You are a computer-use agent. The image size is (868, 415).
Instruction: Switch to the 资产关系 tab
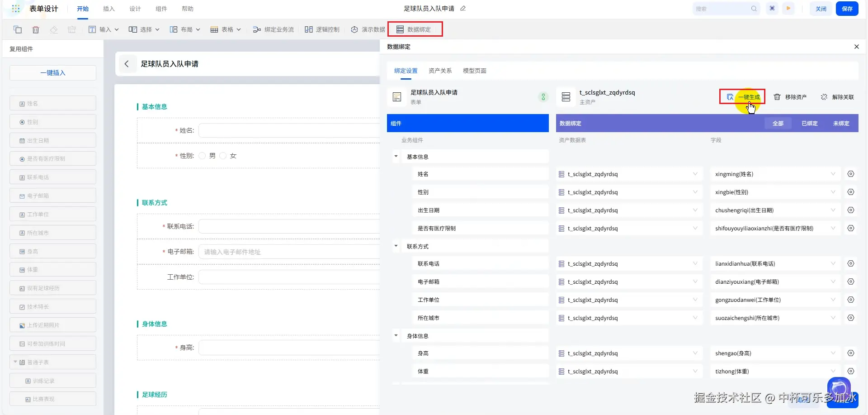[440, 71]
